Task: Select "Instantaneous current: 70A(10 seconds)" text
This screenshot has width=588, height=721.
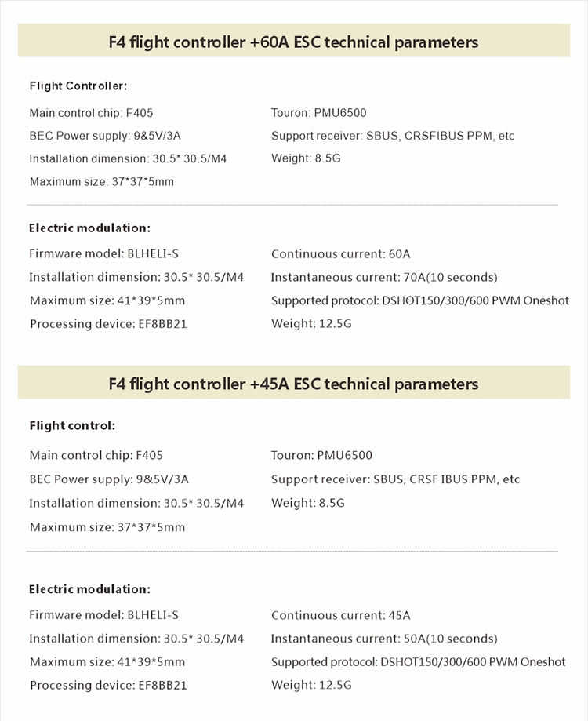Action: pyautogui.click(x=384, y=277)
